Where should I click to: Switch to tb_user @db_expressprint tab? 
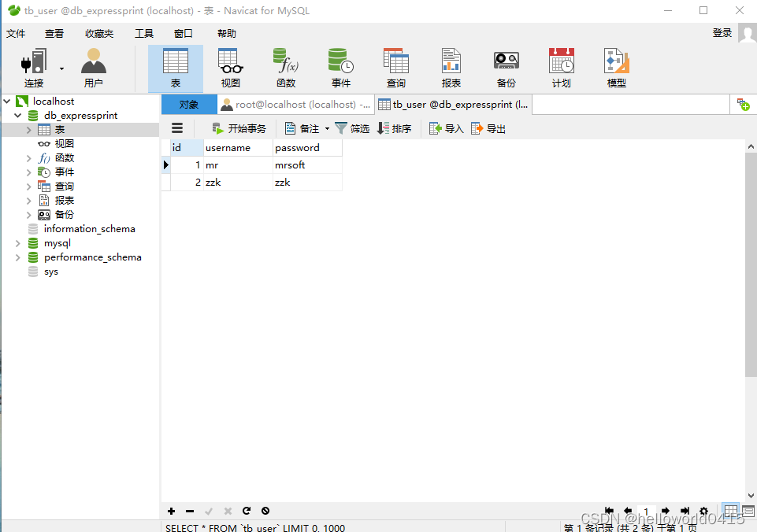[x=453, y=105]
